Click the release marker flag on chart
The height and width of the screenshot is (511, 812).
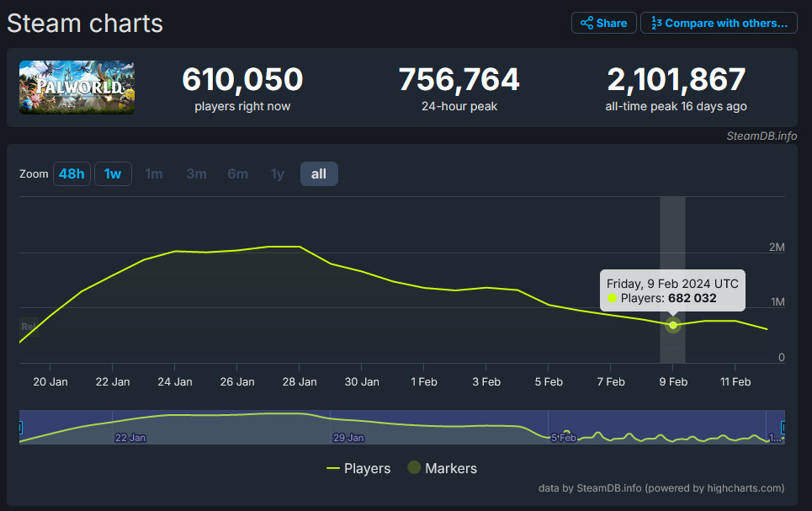pyautogui.click(x=29, y=327)
